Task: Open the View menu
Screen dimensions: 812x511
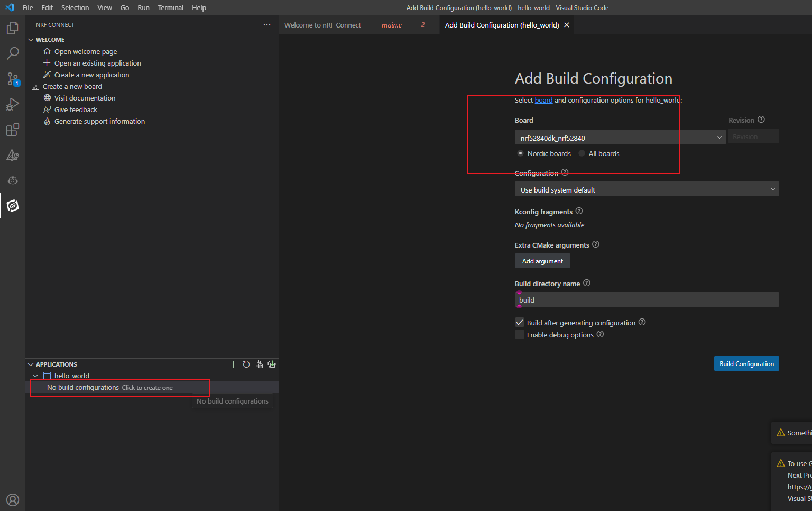Action: pos(105,7)
